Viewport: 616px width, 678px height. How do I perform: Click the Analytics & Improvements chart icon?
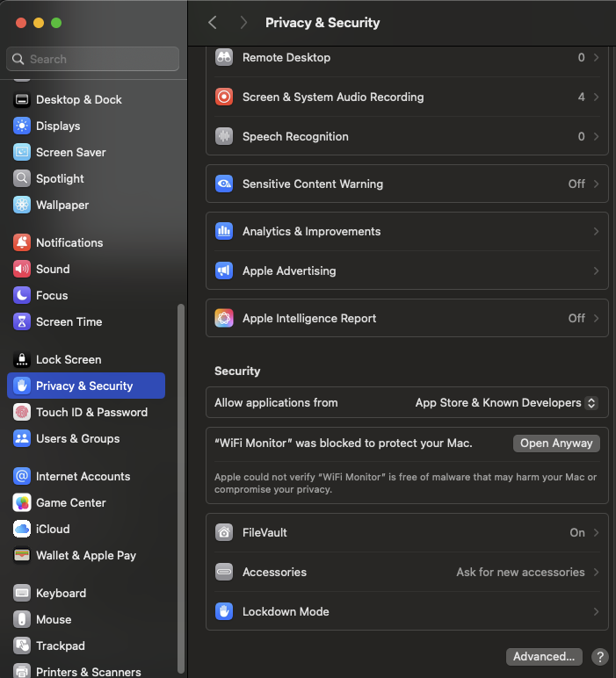coord(224,232)
